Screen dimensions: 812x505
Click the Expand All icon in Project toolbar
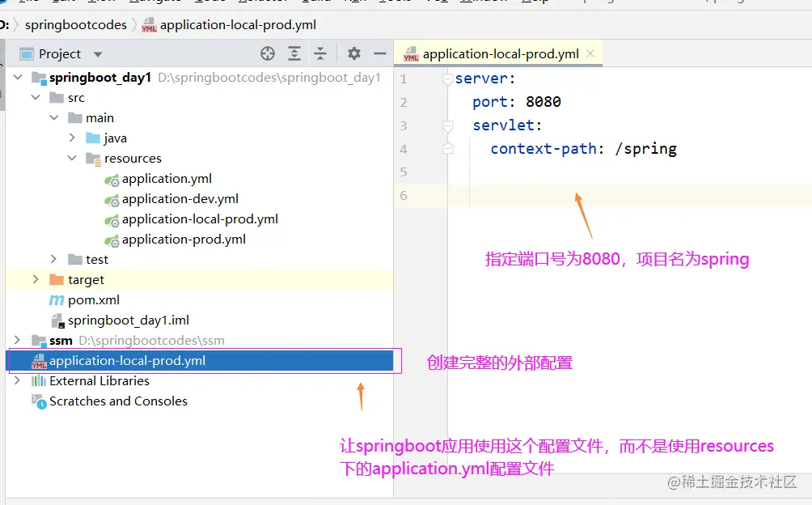tap(294, 53)
